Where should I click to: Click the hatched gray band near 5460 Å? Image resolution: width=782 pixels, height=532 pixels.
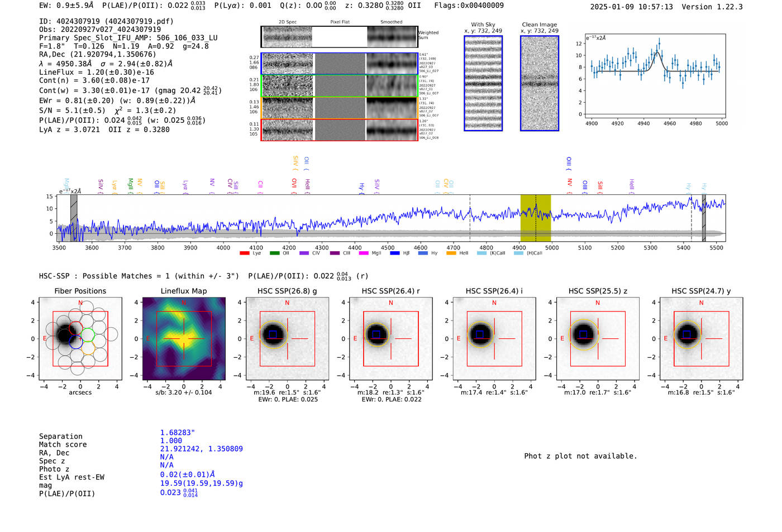click(x=704, y=218)
